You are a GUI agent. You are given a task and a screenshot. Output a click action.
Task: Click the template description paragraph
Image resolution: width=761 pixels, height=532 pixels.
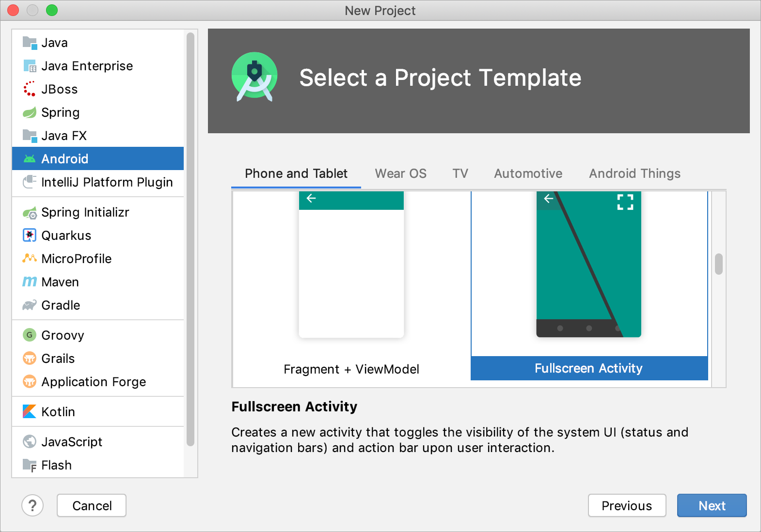tap(460, 440)
